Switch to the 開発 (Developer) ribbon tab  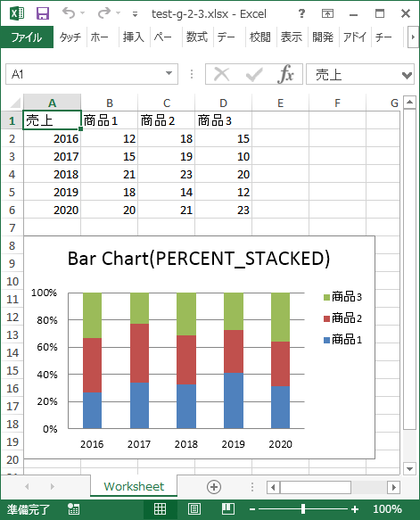point(323,37)
